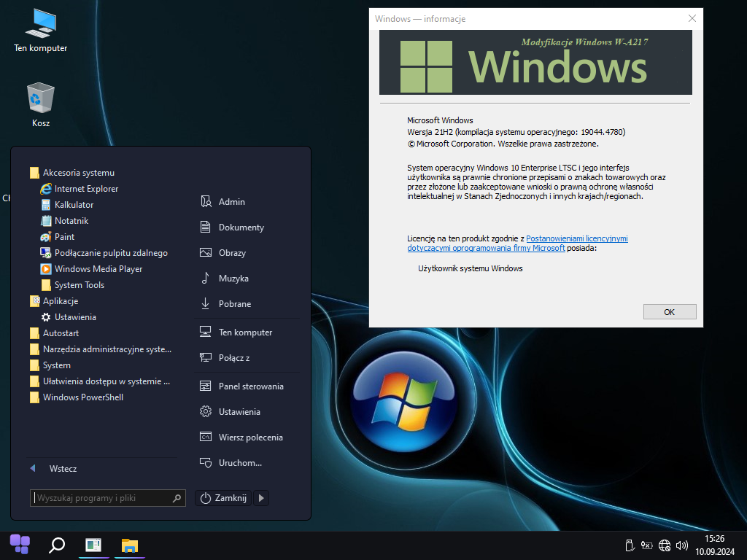This screenshot has width=747, height=560.
Task: Focus the Wyszukaj programy i pliki search box
Action: (x=102, y=498)
